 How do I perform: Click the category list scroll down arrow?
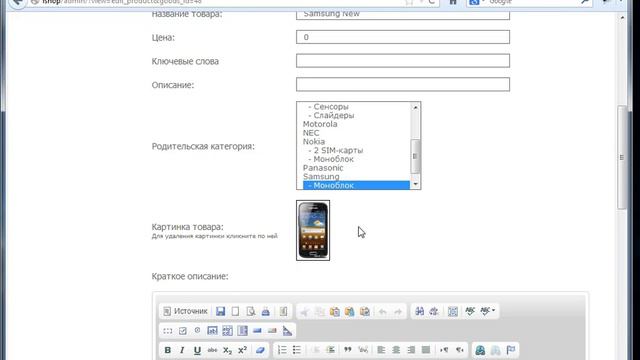(x=416, y=184)
